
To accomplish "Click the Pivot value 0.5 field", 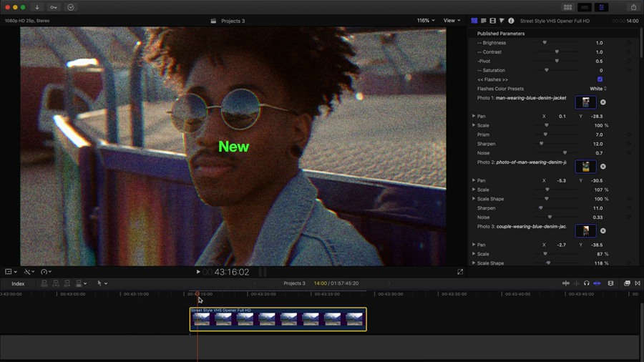I will coord(599,61).
